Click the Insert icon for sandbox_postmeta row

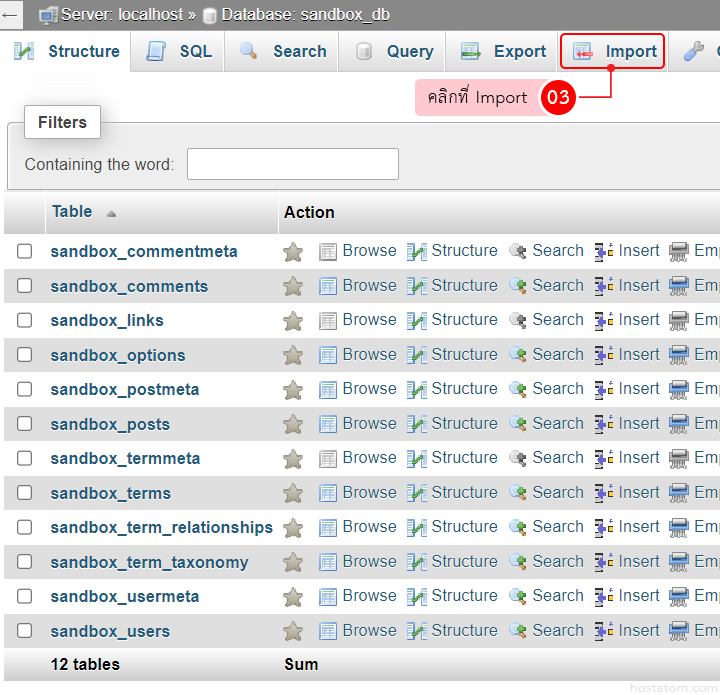pyautogui.click(x=604, y=390)
